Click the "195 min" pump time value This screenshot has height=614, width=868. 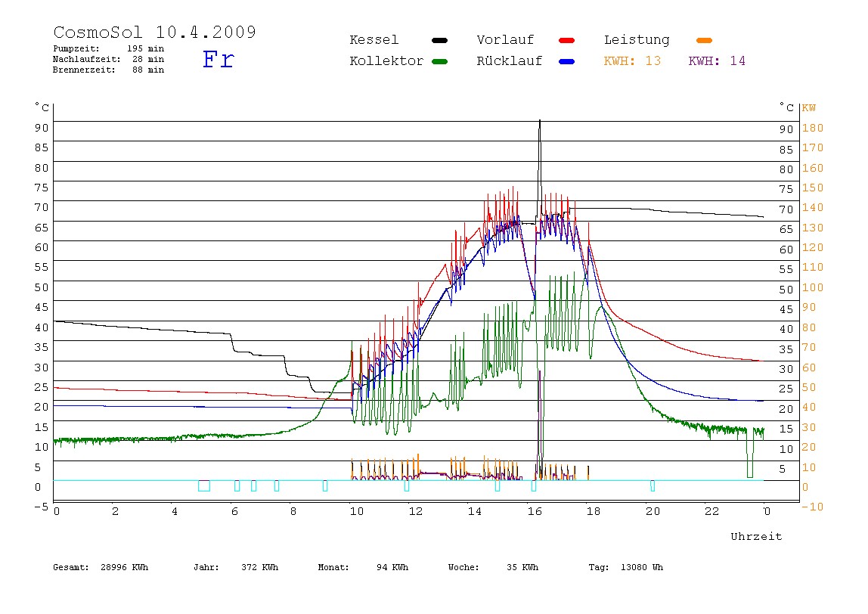[x=146, y=48]
